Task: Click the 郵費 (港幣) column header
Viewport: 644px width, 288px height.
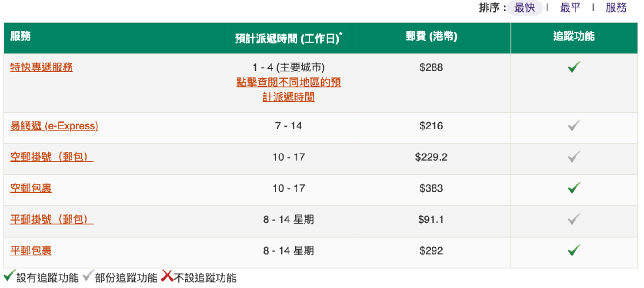Action: click(x=431, y=37)
